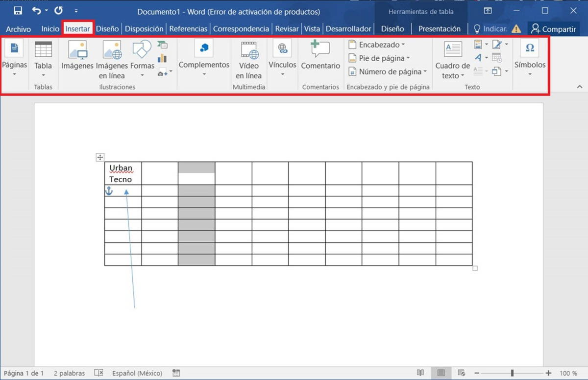Insert an embedded object
The width and height of the screenshot is (588, 380).
pyautogui.click(x=496, y=71)
